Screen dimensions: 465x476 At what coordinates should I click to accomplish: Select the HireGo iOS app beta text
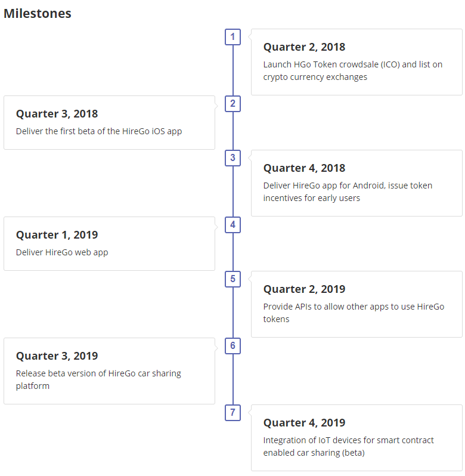(x=99, y=131)
